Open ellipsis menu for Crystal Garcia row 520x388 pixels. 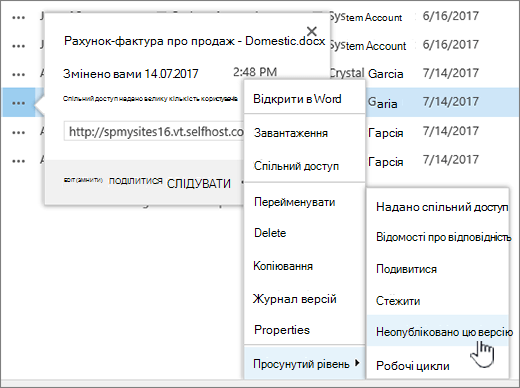coord(18,75)
